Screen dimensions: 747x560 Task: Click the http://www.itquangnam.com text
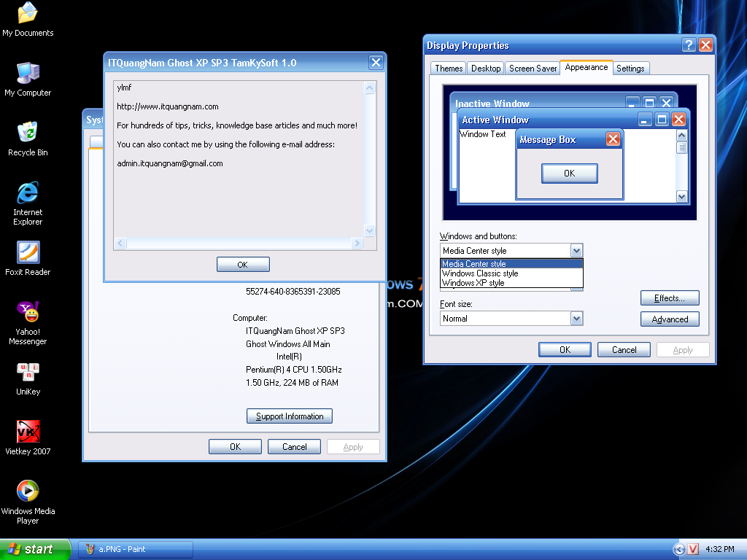point(168,106)
